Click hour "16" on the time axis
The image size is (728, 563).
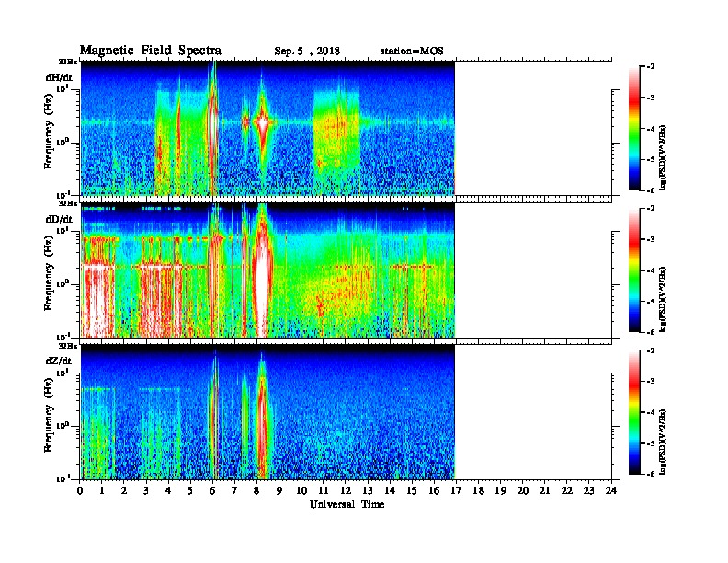coord(434,491)
